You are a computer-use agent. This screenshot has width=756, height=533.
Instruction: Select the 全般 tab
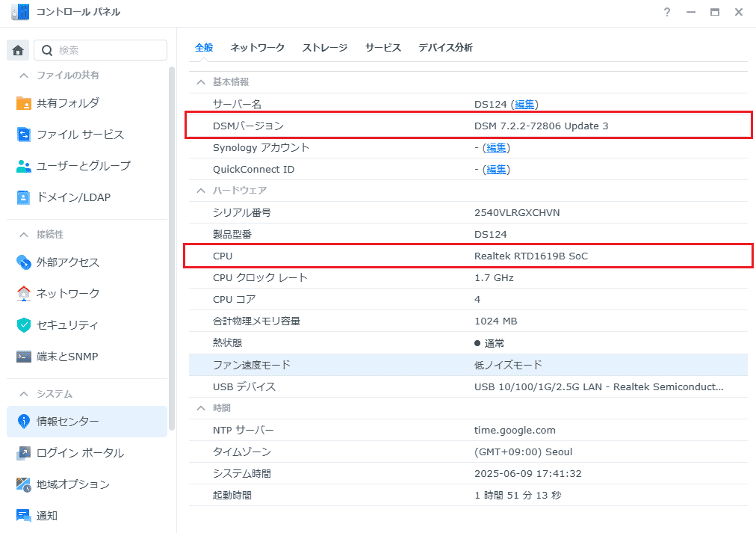204,47
